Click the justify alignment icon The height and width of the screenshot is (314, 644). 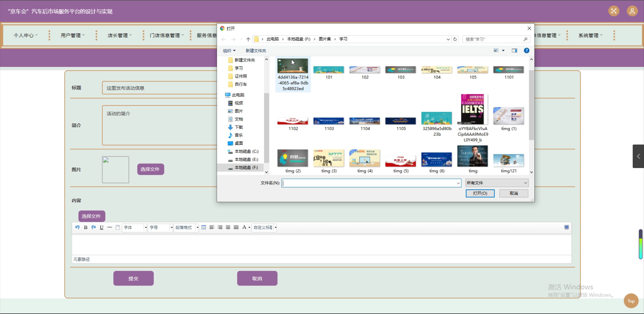(236, 227)
